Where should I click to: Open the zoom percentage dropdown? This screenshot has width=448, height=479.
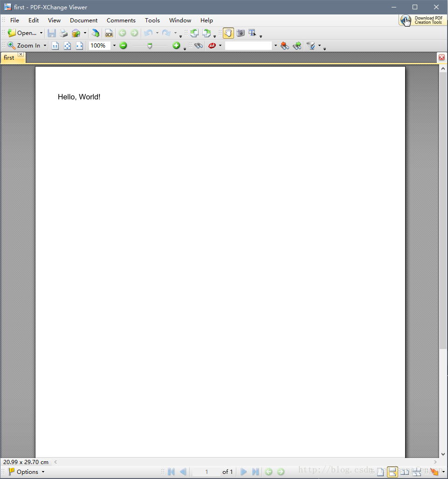coord(114,46)
